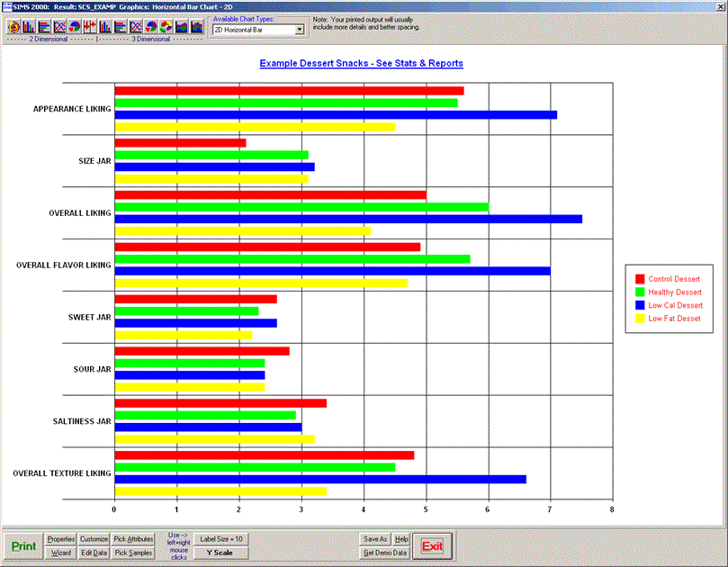Open Pick Samples dialog
Viewport: 728px width, 567px height.
tap(133, 553)
